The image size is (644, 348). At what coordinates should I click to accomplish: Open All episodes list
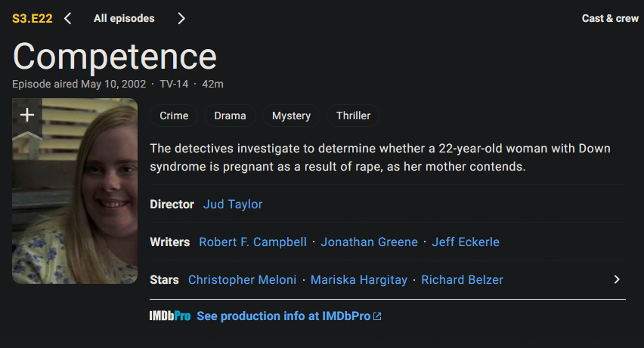tap(124, 19)
